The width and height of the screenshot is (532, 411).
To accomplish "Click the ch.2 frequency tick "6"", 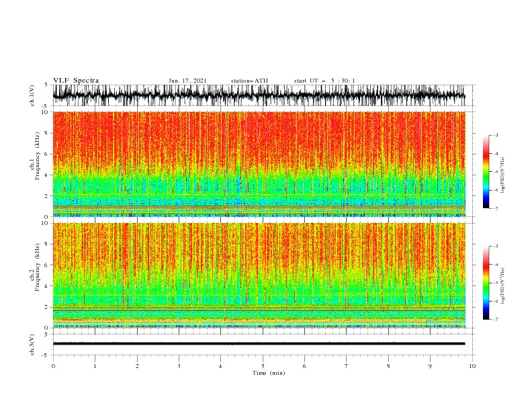I will tap(47, 265).
